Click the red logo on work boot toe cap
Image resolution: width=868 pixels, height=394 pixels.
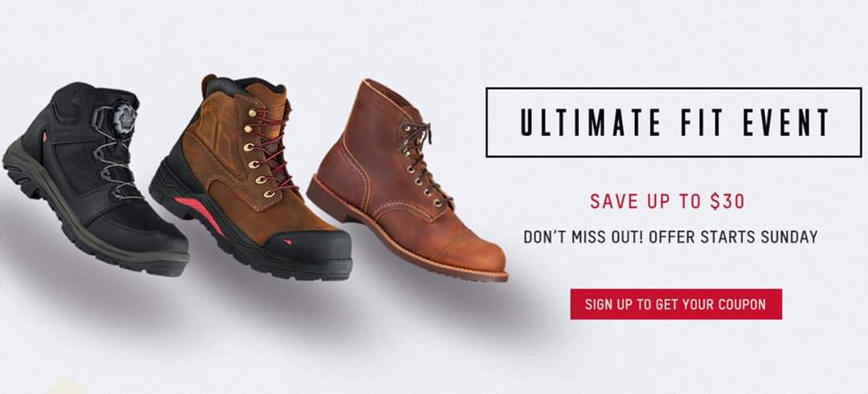288,241
